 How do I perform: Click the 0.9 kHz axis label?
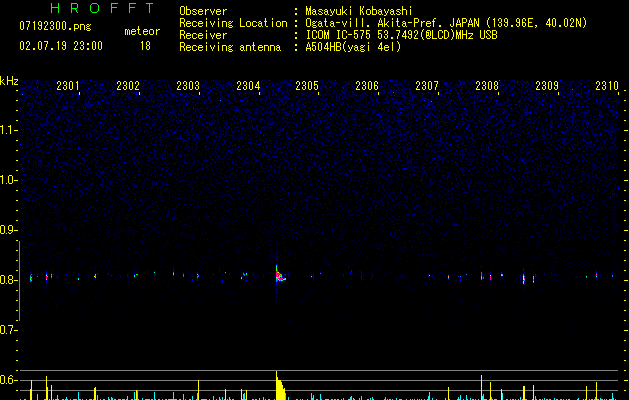(8, 230)
